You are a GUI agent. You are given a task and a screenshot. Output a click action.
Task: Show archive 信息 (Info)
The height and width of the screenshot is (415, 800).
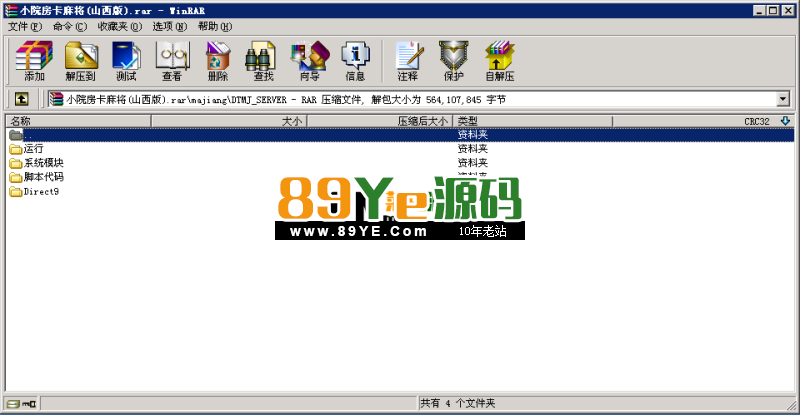point(355,61)
